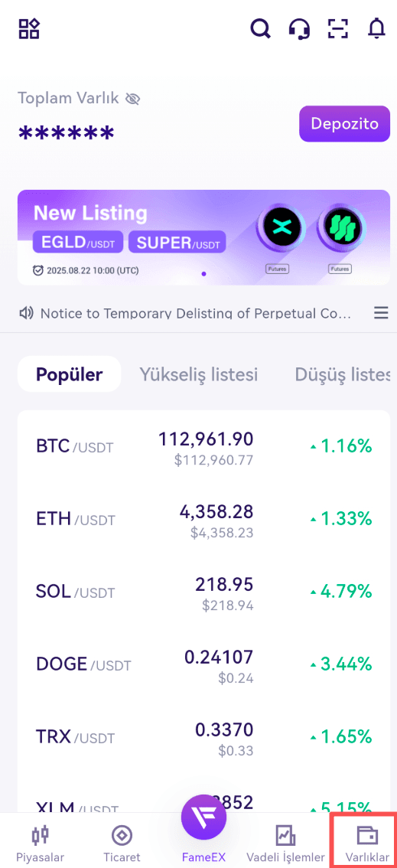This screenshot has width=397, height=868.
Task: Switch to Yükseliş listesi tab
Action: (x=199, y=374)
